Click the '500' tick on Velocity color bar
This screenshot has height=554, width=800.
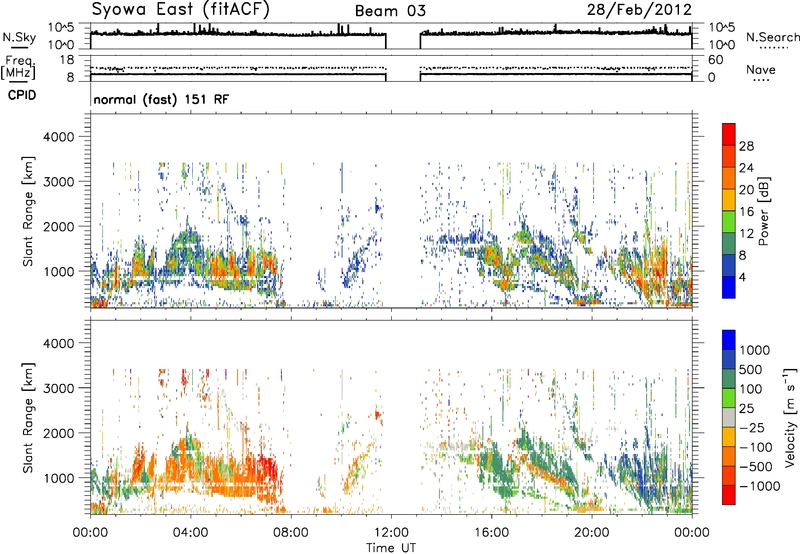coord(751,370)
